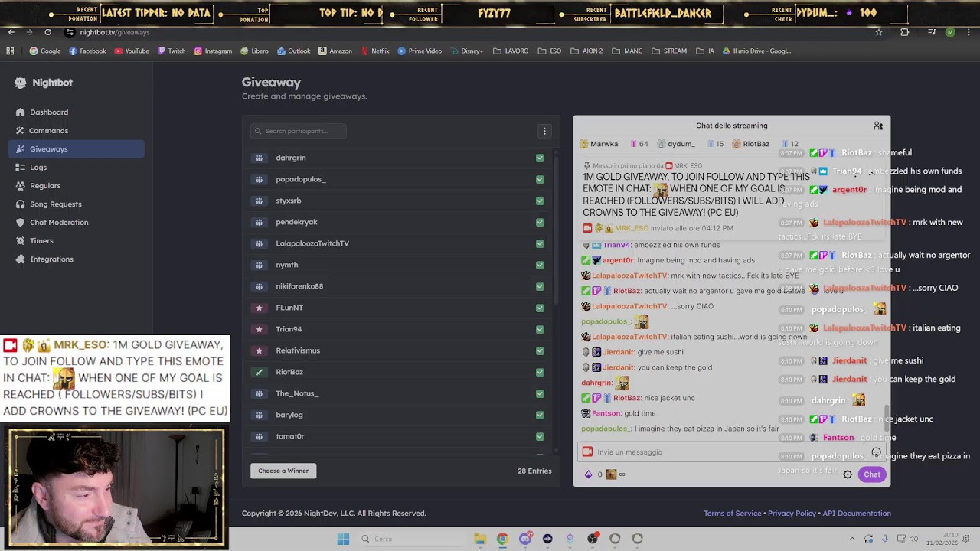Open Privacy Policy link
This screenshot has height=551, width=980.
792,514
